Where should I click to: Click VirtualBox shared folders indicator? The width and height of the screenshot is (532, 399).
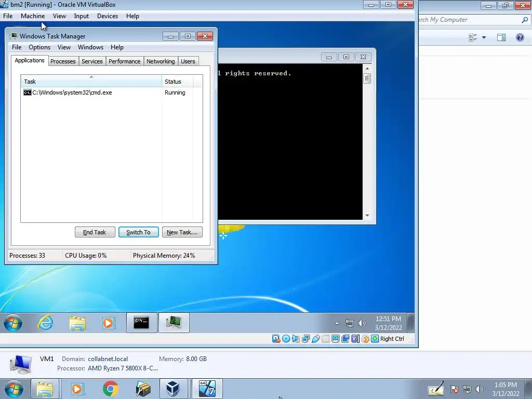pyautogui.click(x=325, y=339)
